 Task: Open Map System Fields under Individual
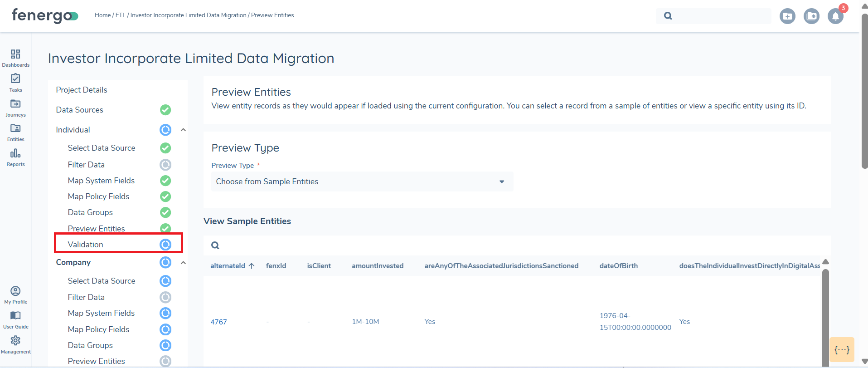tap(101, 181)
